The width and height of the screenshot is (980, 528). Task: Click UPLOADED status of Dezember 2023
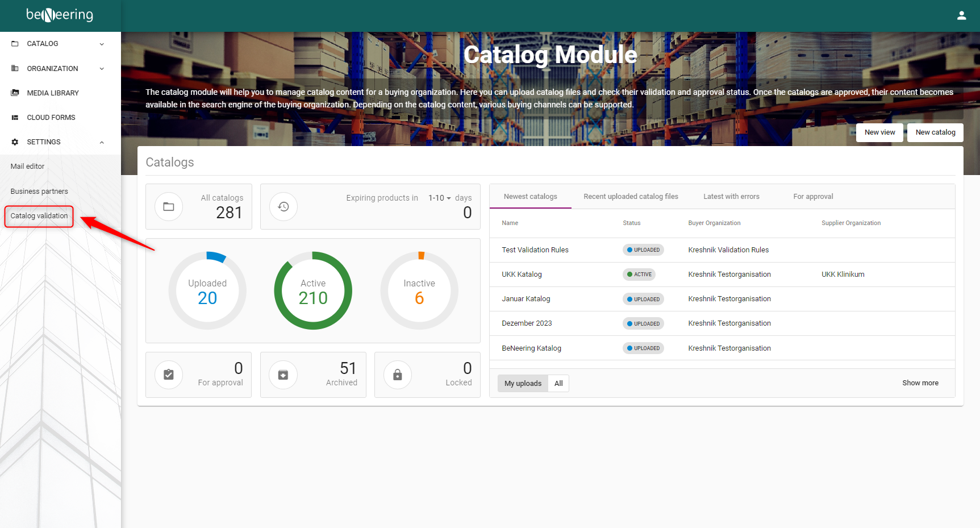click(643, 323)
